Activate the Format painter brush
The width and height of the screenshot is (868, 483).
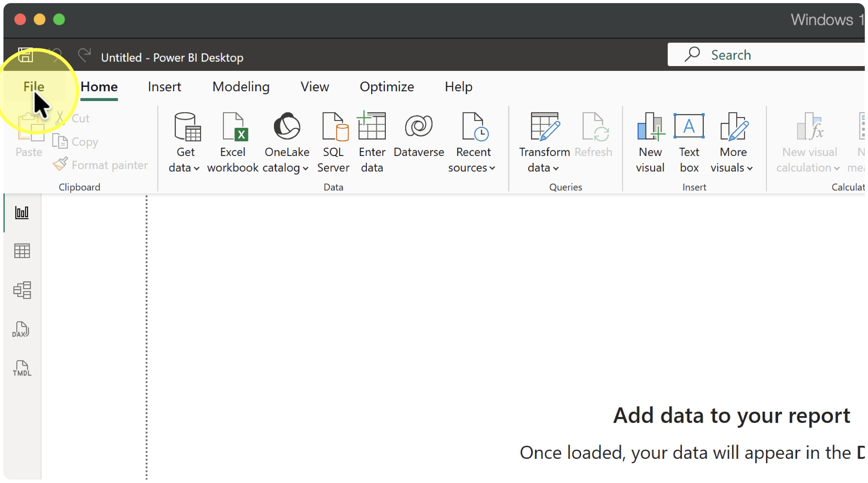(x=100, y=165)
